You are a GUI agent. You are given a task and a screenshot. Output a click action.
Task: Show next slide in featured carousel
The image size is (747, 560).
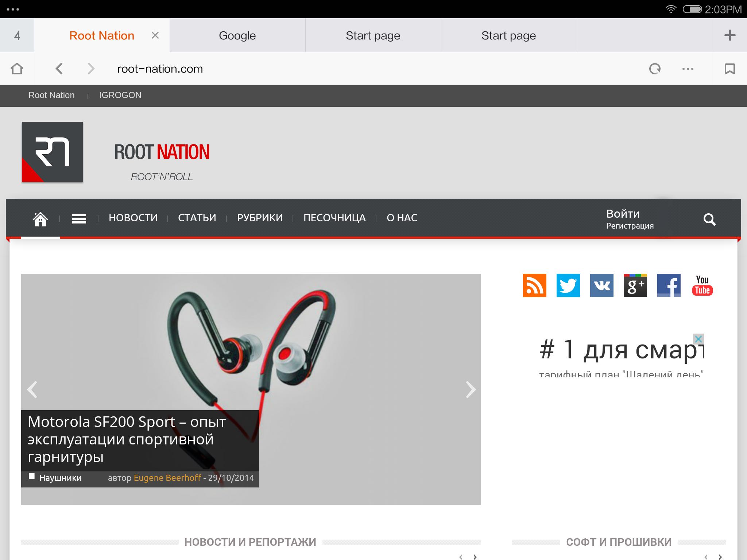[471, 389]
